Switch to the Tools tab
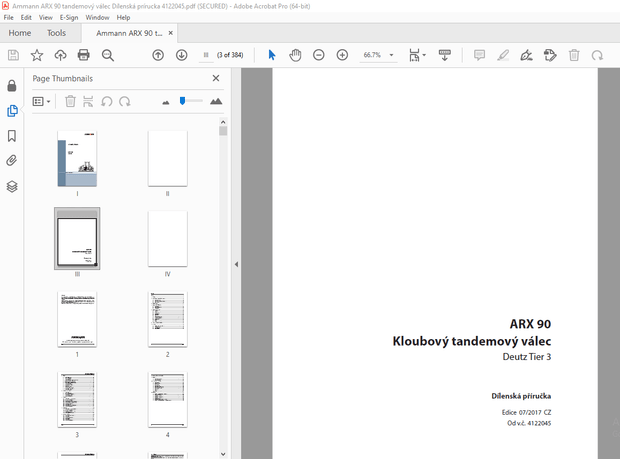The width and height of the screenshot is (620, 459). pos(57,33)
